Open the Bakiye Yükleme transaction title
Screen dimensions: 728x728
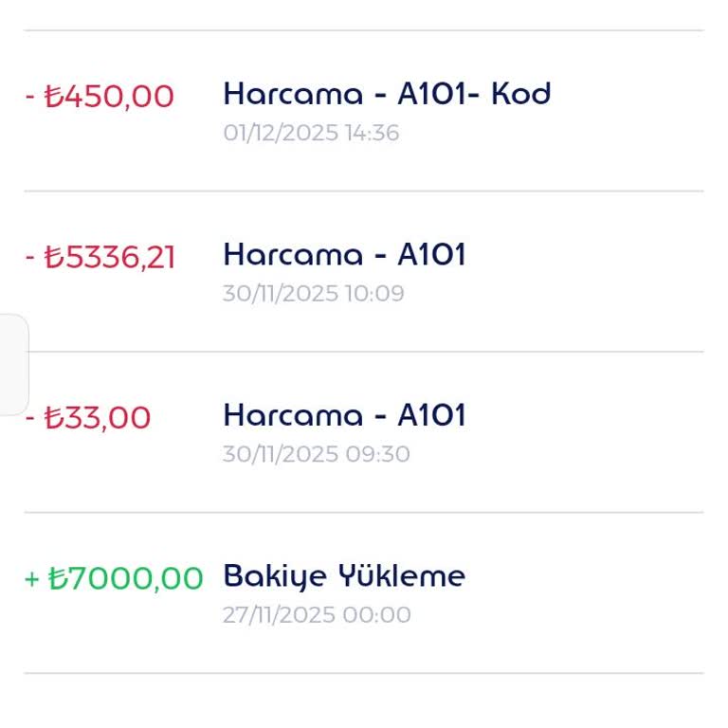(344, 575)
